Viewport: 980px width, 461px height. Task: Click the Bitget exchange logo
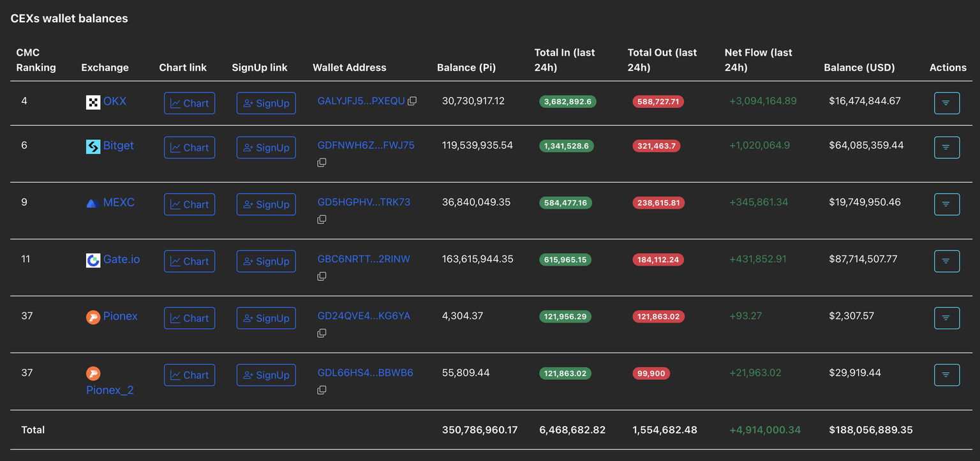[93, 146]
